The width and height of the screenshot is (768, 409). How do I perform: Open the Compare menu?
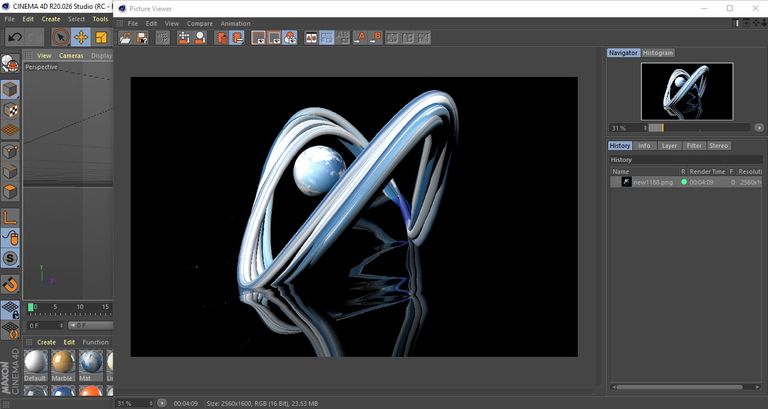200,24
